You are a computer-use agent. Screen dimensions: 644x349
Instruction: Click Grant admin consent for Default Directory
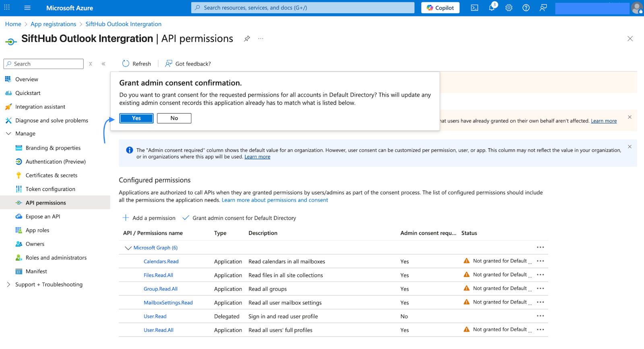pyautogui.click(x=239, y=218)
